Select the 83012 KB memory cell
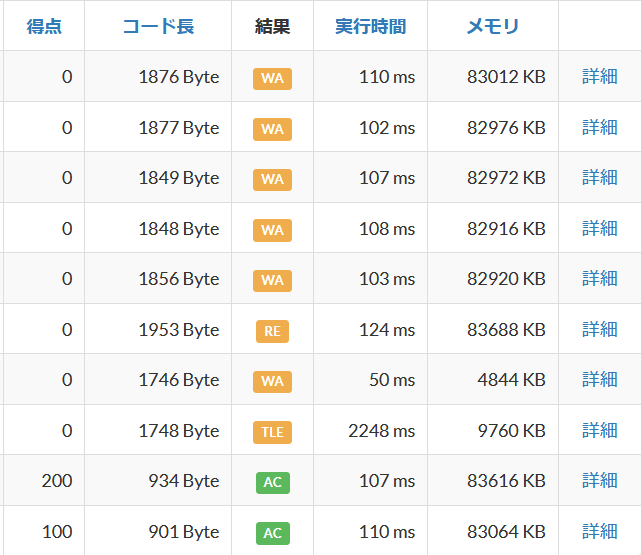Image resolution: width=641 pixels, height=555 pixels. point(493,76)
